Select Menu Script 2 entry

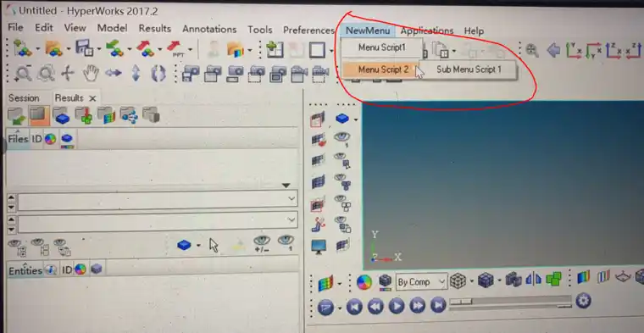coord(383,69)
